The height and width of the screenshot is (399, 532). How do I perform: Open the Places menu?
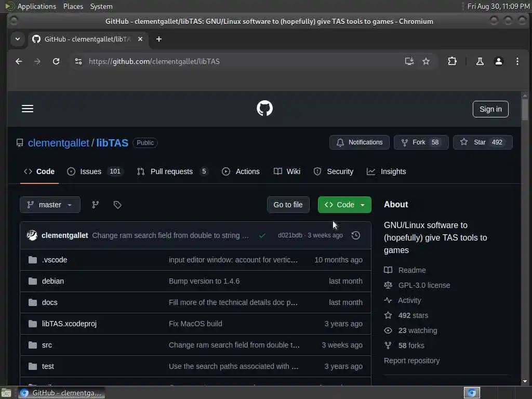[x=73, y=6]
